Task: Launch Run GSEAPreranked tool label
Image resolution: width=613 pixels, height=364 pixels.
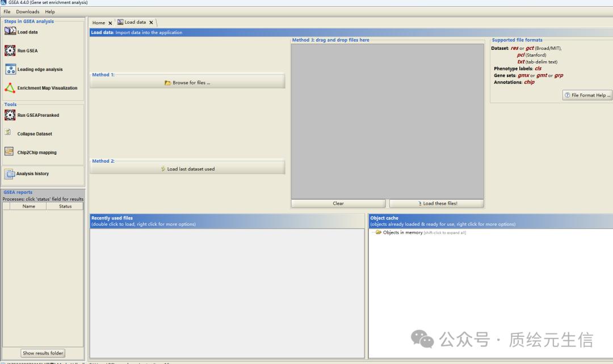Action: click(39, 115)
